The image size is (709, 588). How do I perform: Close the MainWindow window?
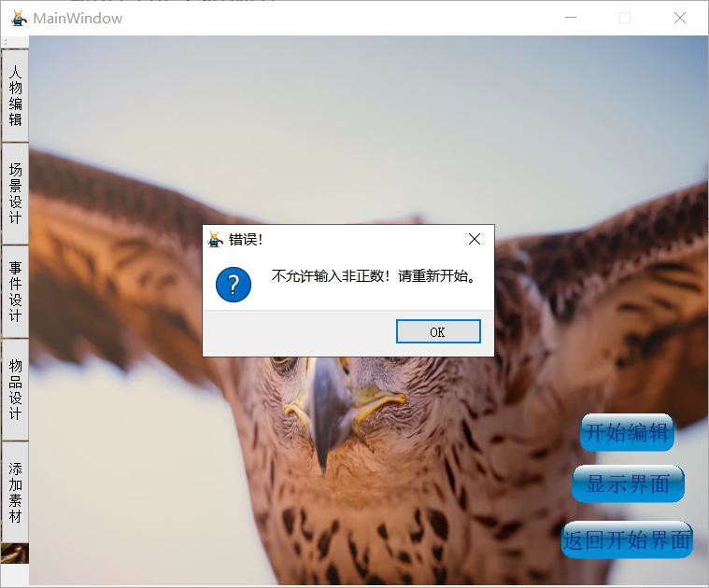[x=680, y=18]
